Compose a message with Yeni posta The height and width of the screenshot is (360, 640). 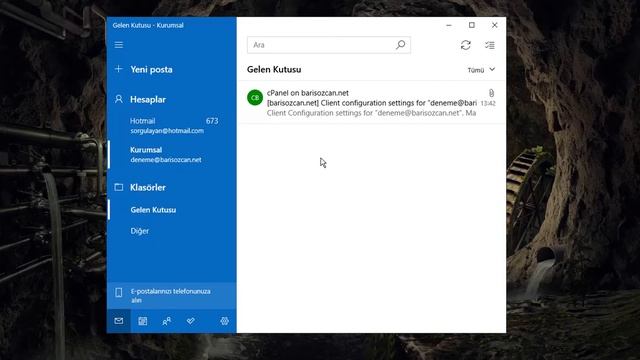coord(151,69)
